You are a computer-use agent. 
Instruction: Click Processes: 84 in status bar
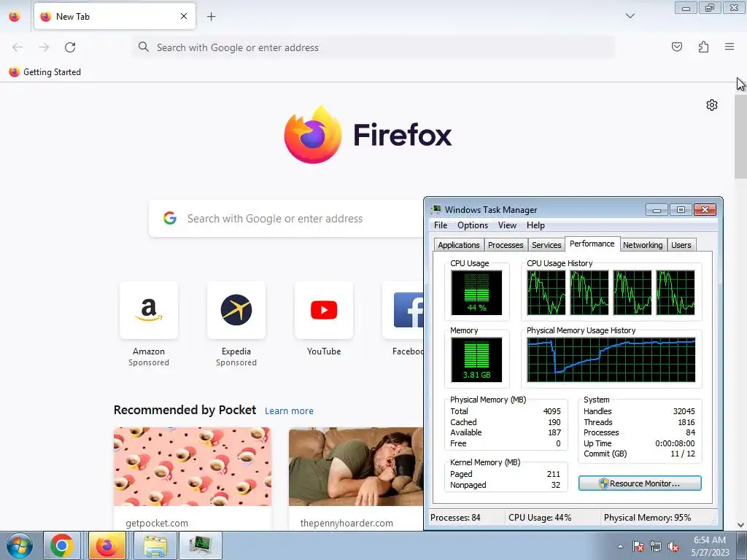[x=455, y=518]
